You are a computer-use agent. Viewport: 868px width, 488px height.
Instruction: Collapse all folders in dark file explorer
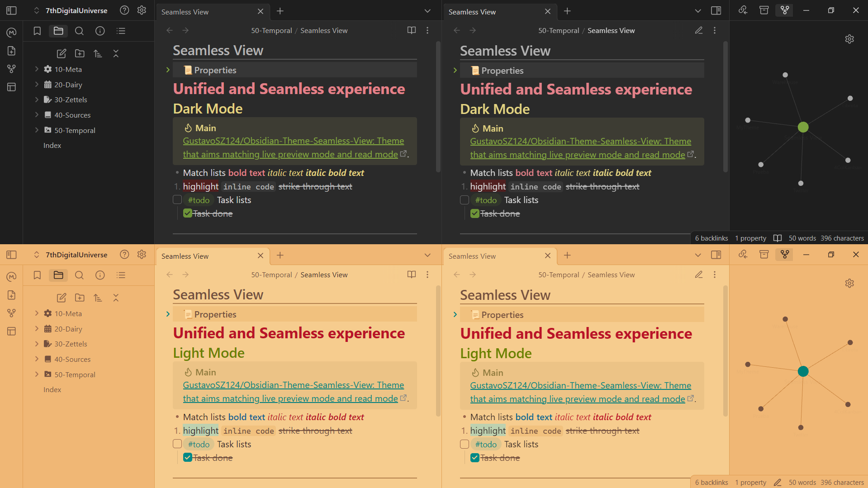tap(116, 53)
